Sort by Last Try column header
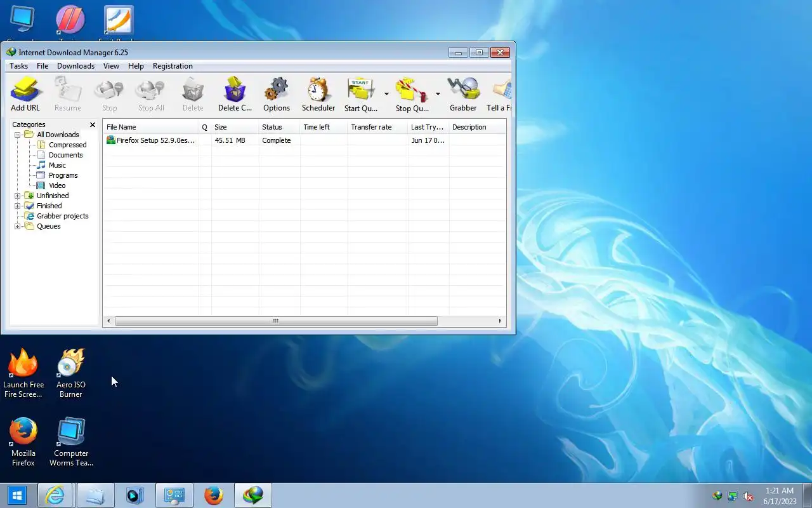The height and width of the screenshot is (508, 812). [428, 127]
